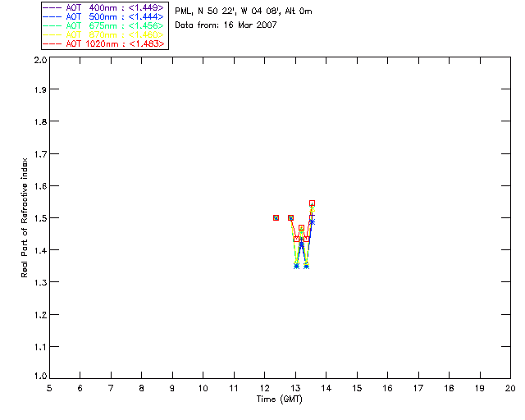Select y-axis tick label '1.1'
Screen dimensions: 525x420
(x=40, y=347)
